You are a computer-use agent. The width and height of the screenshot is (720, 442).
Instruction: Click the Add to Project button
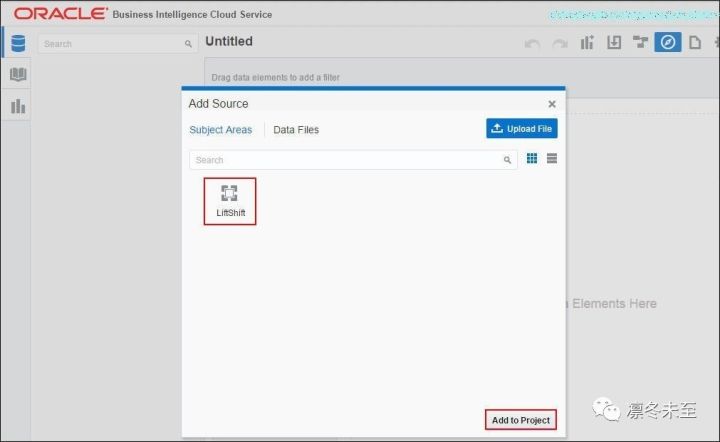point(521,420)
